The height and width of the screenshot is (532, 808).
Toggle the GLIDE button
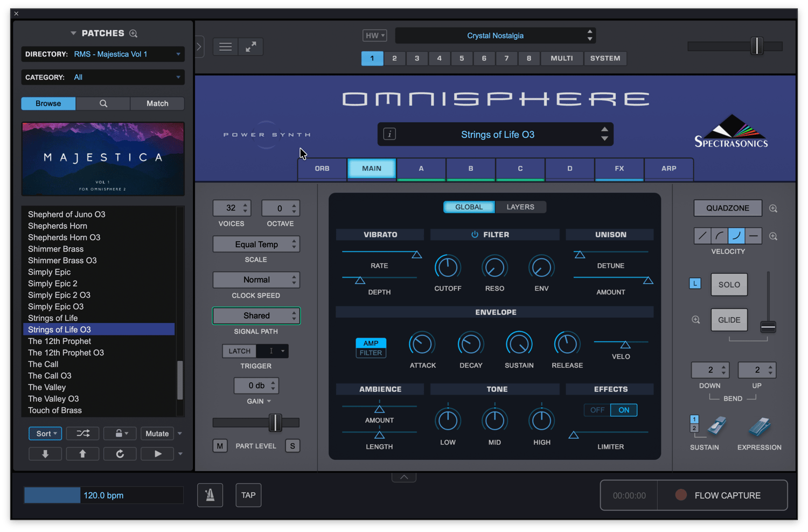click(x=729, y=320)
